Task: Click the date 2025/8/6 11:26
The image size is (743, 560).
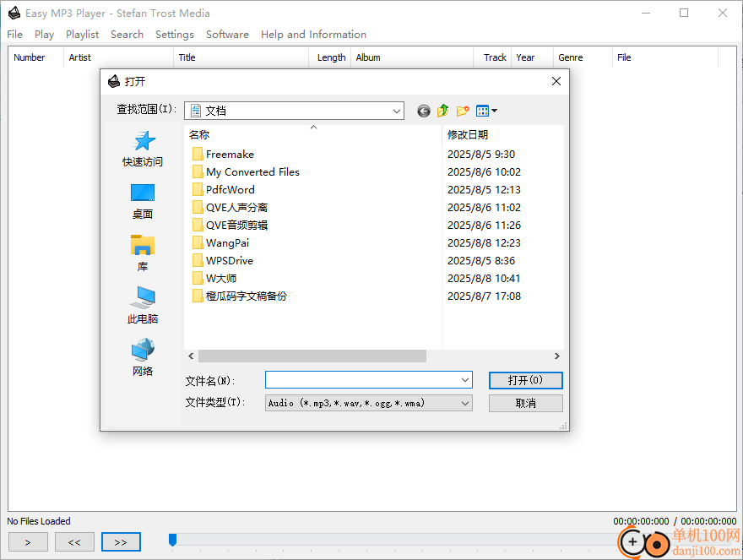Action: (484, 226)
